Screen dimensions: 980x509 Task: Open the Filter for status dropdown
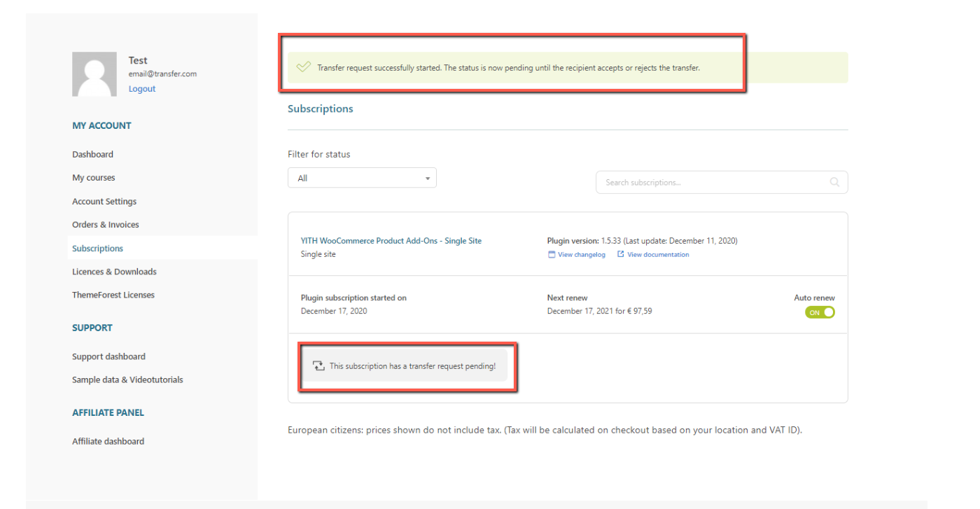tap(362, 178)
